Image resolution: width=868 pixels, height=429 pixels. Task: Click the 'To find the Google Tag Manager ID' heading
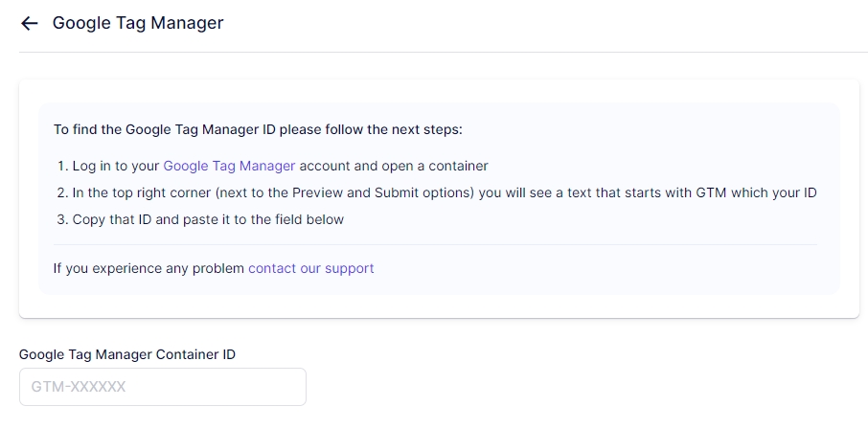tap(258, 129)
